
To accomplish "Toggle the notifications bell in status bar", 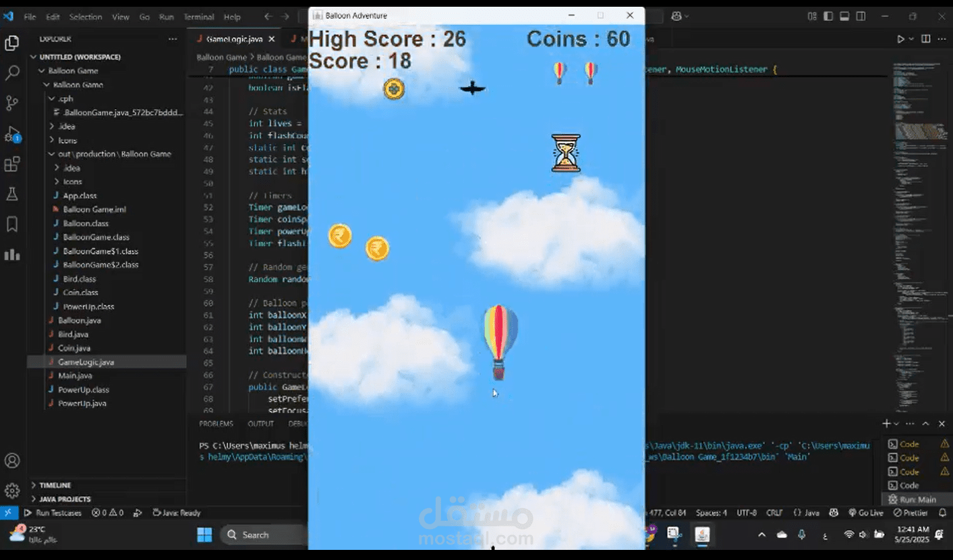I will [944, 513].
